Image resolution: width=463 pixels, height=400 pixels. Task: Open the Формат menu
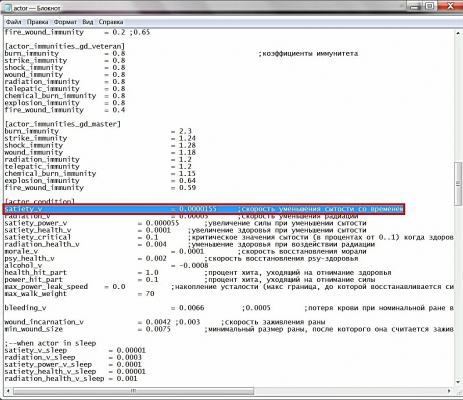[65, 22]
